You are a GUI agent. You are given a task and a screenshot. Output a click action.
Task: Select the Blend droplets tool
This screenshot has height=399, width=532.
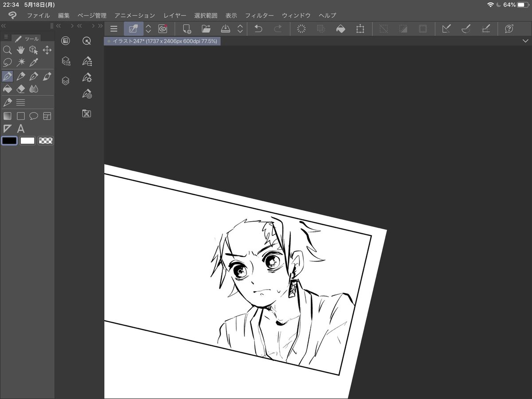pyautogui.click(x=34, y=89)
